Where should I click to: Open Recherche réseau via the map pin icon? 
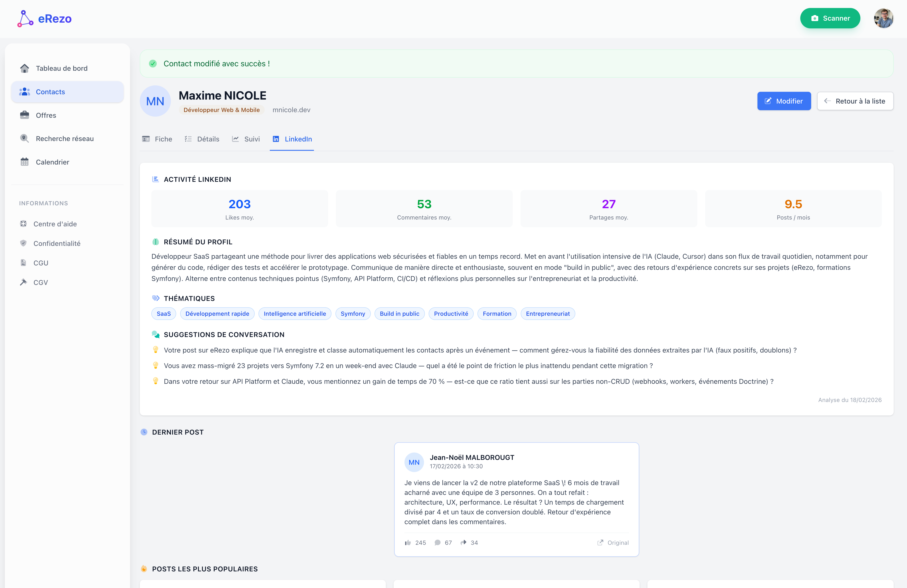click(24, 138)
